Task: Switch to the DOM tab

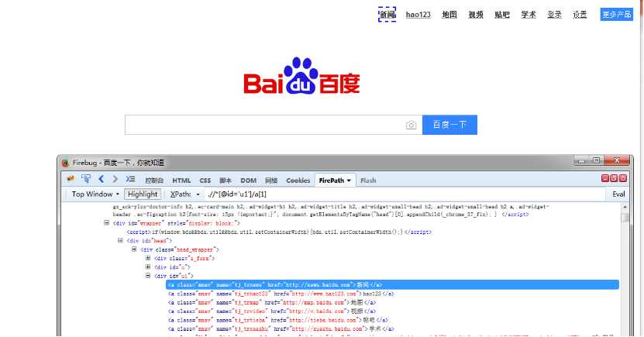Action: [248, 181]
